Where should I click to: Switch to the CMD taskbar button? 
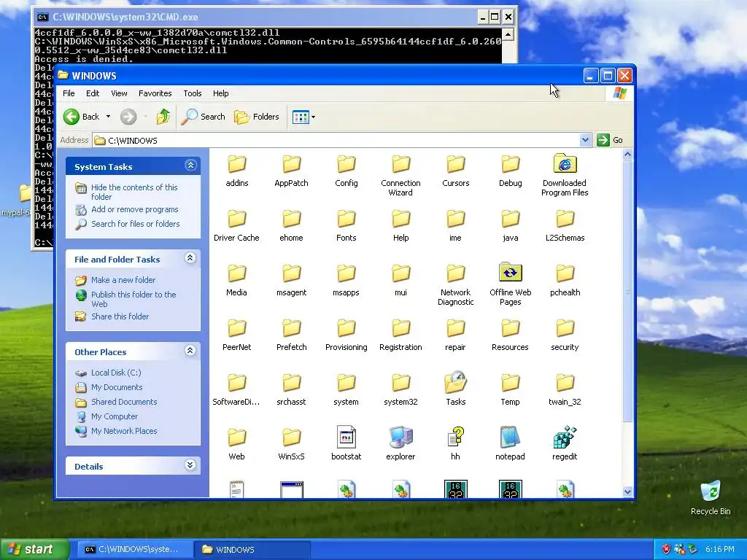pos(134,550)
